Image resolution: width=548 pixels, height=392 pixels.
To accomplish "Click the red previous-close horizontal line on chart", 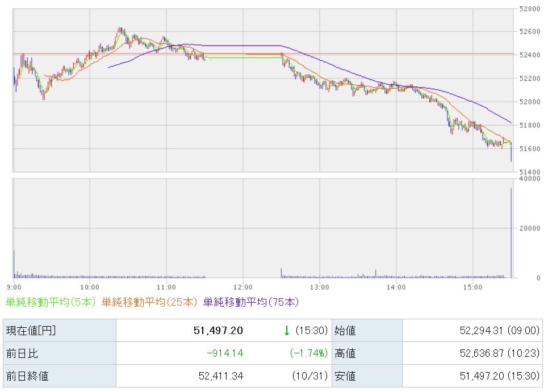I will click(341, 53).
